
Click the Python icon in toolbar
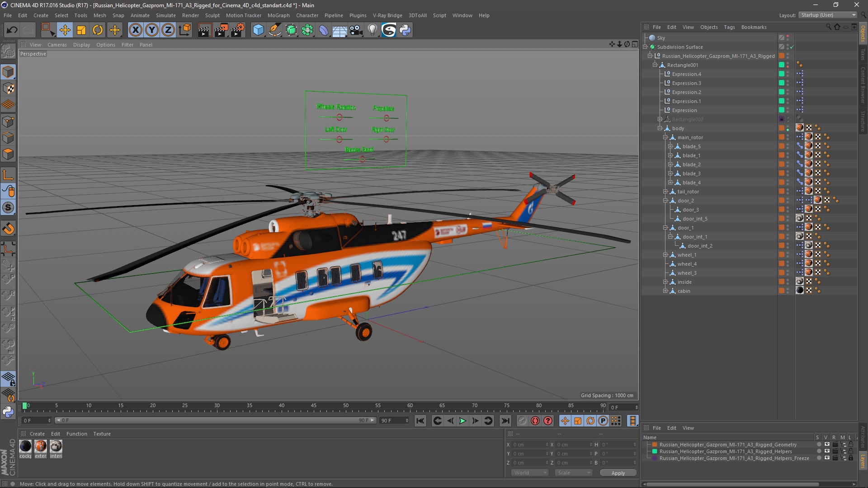(405, 30)
